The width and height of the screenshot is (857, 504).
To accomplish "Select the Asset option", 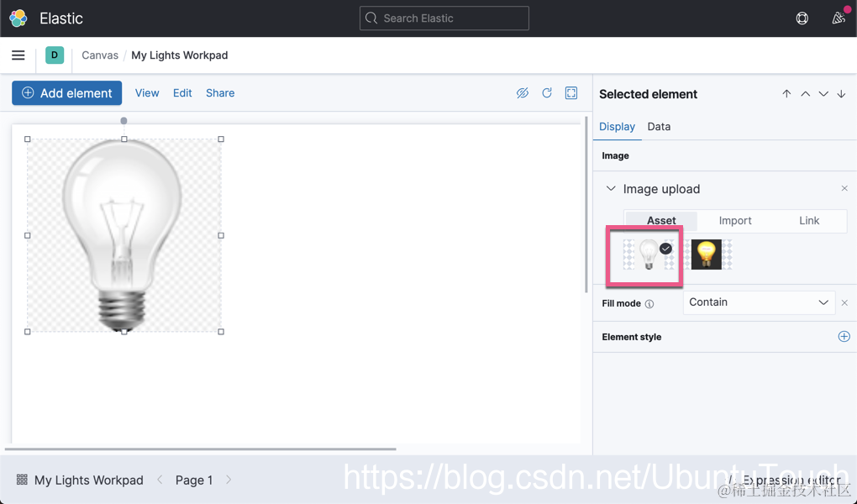I will coord(661,220).
